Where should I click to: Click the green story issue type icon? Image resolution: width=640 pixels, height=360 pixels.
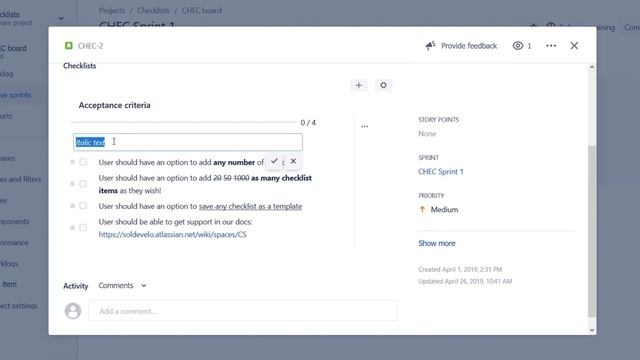tap(69, 46)
